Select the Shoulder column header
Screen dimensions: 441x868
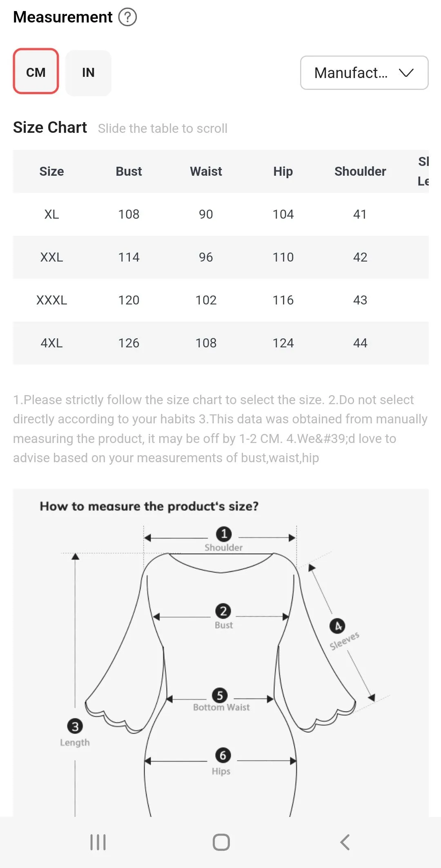[x=360, y=171]
